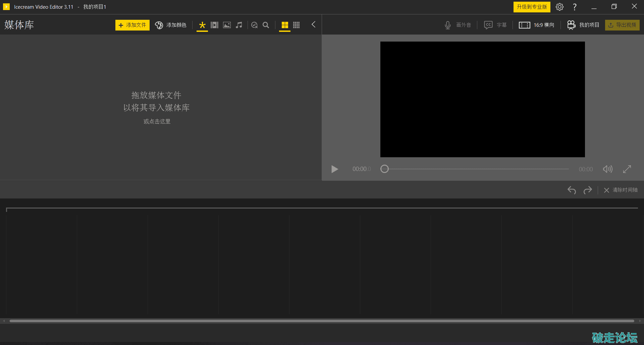Viewport: 644px width, 345px height.
Task: Filter the media library by audio files
Action: (x=239, y=25)
